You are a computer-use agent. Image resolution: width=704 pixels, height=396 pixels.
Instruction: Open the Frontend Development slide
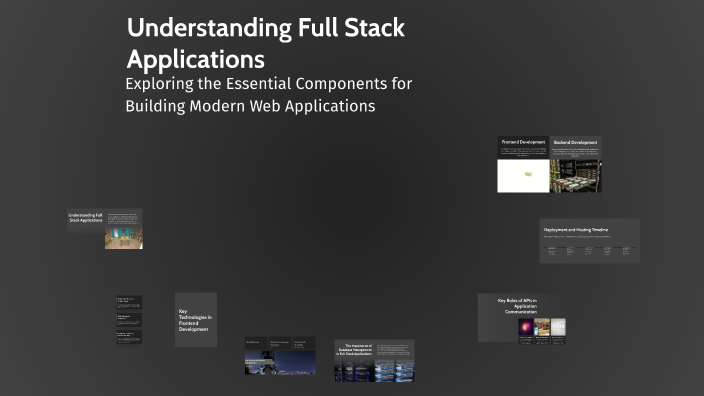(x=523, y=164)
